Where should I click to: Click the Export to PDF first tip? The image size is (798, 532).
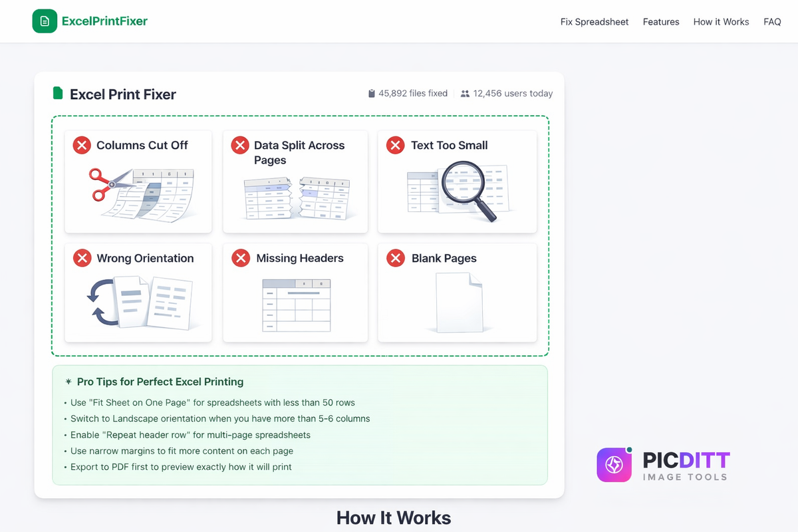(x=181, y=467)
